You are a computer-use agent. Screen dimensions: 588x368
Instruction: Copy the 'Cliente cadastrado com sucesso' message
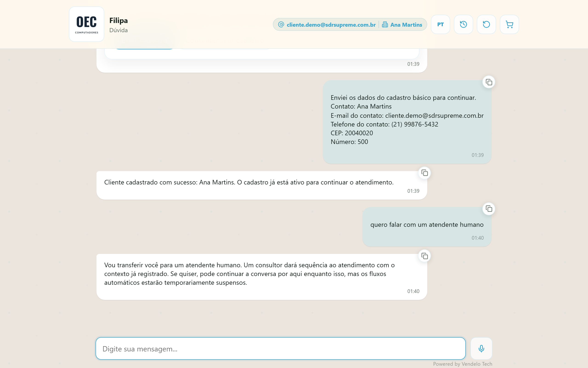tap(424, 173)
